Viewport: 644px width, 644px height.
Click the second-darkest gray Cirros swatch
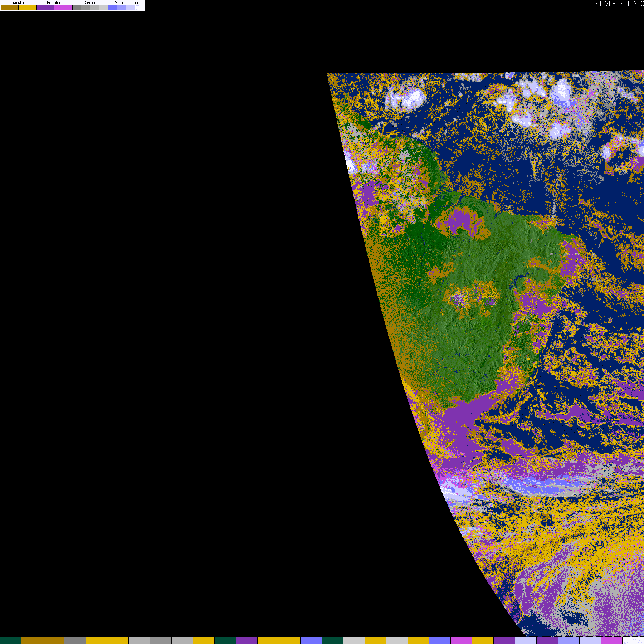point(86,8)
